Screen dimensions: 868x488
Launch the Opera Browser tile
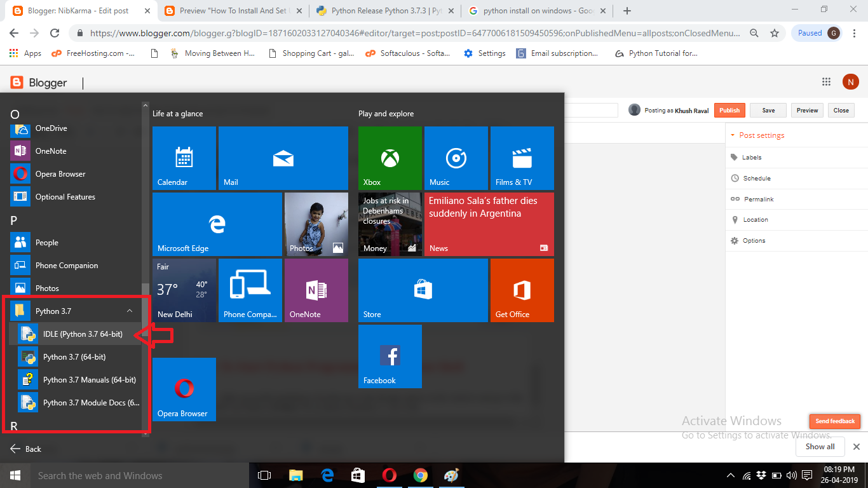pyautogui.click(x=184, y=390)
